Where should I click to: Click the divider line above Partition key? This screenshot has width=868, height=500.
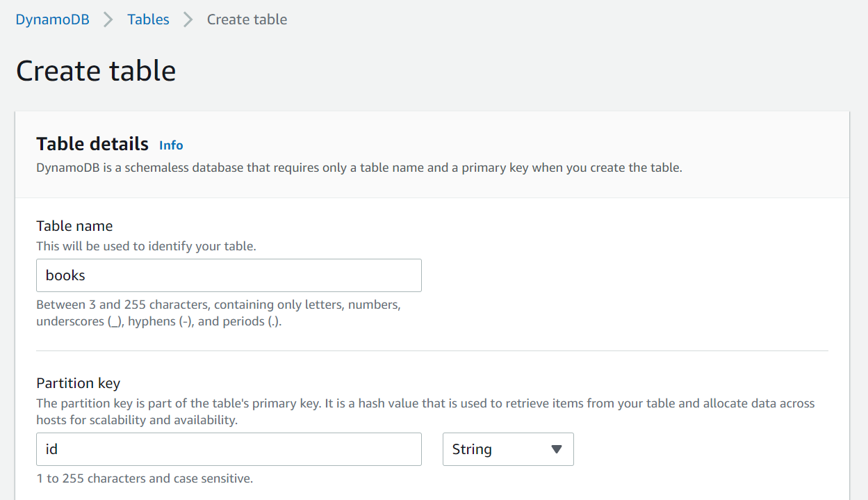[432, 351]
